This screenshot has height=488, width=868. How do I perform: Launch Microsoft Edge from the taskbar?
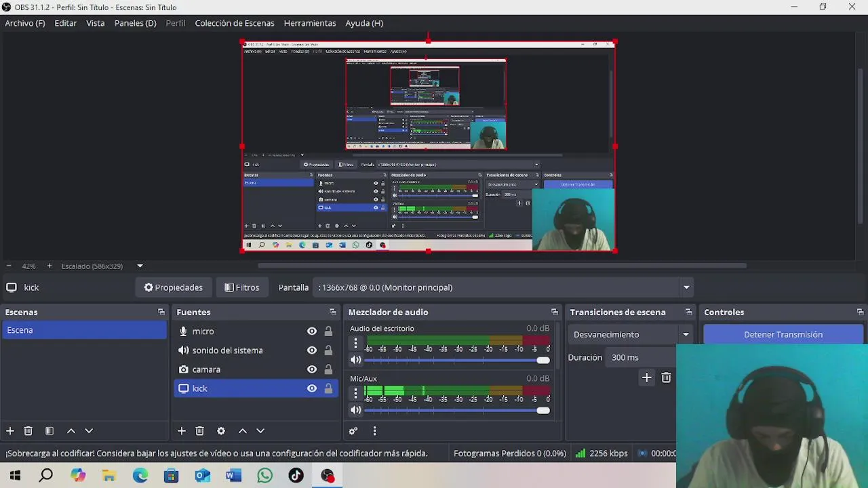tap(140, 476)
